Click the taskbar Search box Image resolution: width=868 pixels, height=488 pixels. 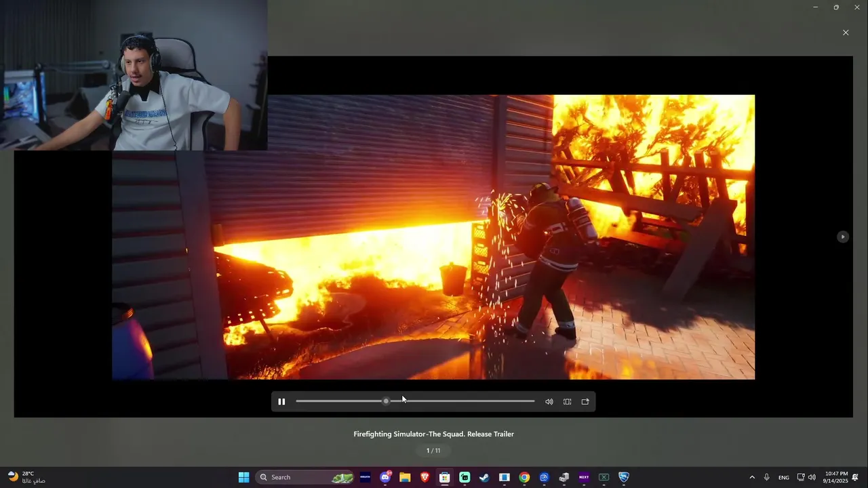click(x=306, y=477)
